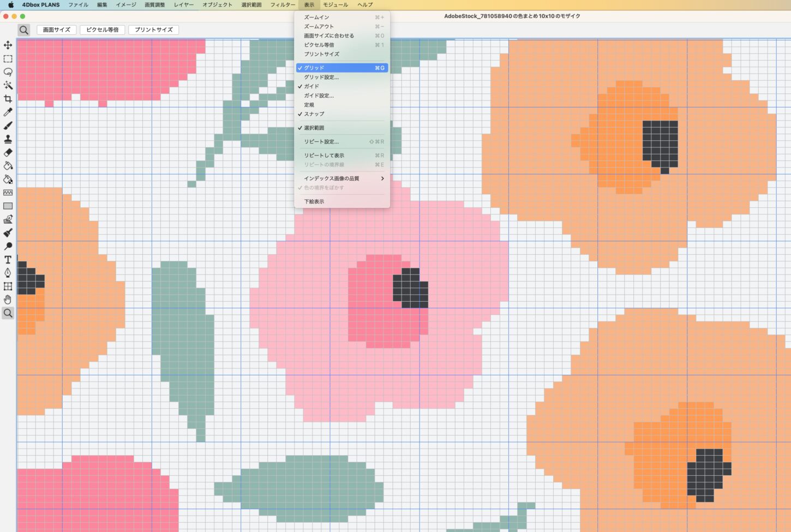
Task: Choose グリッド設定... from the menu
Action: pos(321,77)
